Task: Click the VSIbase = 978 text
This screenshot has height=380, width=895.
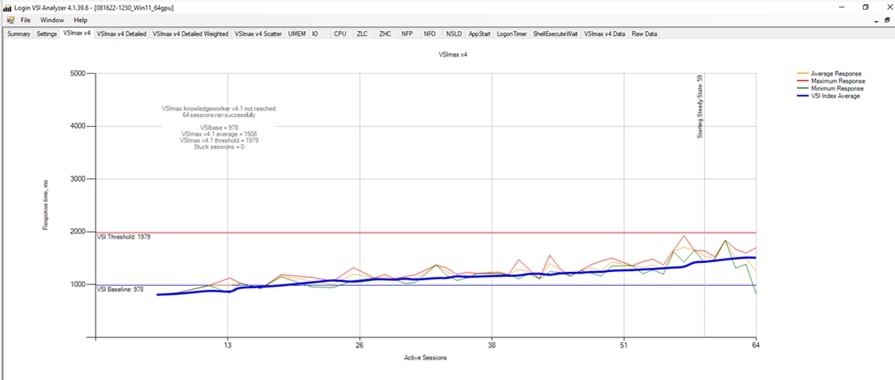Action: coord(219,127)
